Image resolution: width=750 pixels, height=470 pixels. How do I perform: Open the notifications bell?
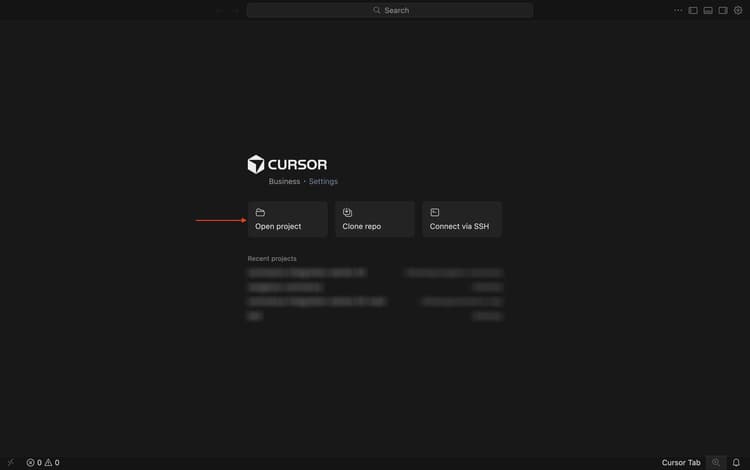coord(736,462)
